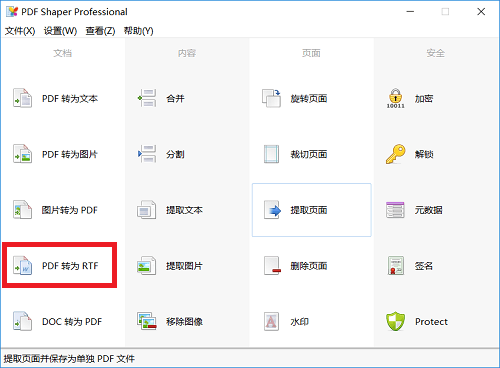Viewport: 500px width, 368px height.
Task: Choose the PDF 转为文本 label
Action: click(70, 99)
